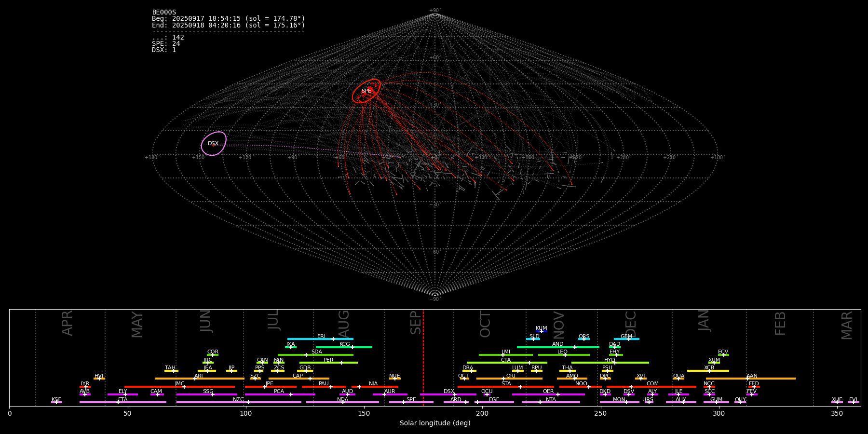Click the STA shower bar label
Screen dimensions: 868x434
pyautogui.click(x=506, y=384)
